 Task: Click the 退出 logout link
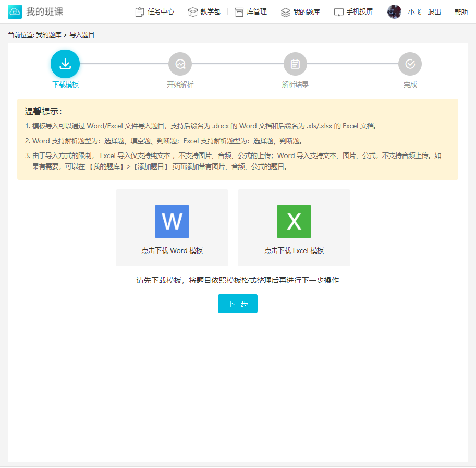coord(434,12)
